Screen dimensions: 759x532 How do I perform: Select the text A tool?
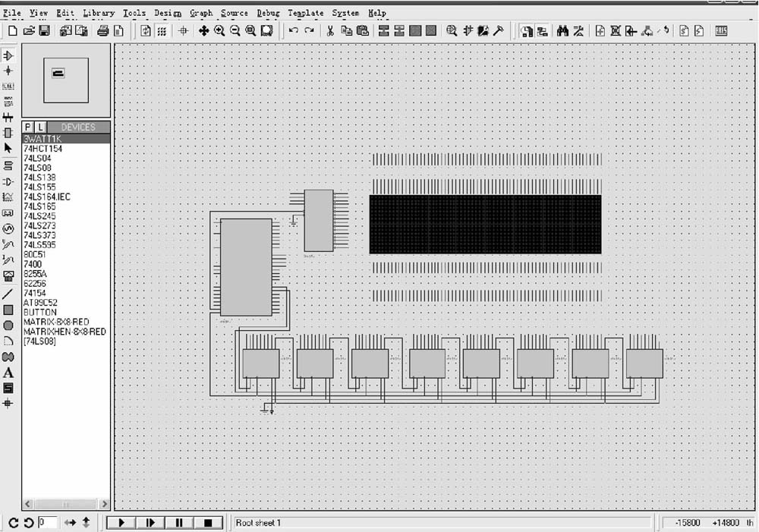click(8, 373)
